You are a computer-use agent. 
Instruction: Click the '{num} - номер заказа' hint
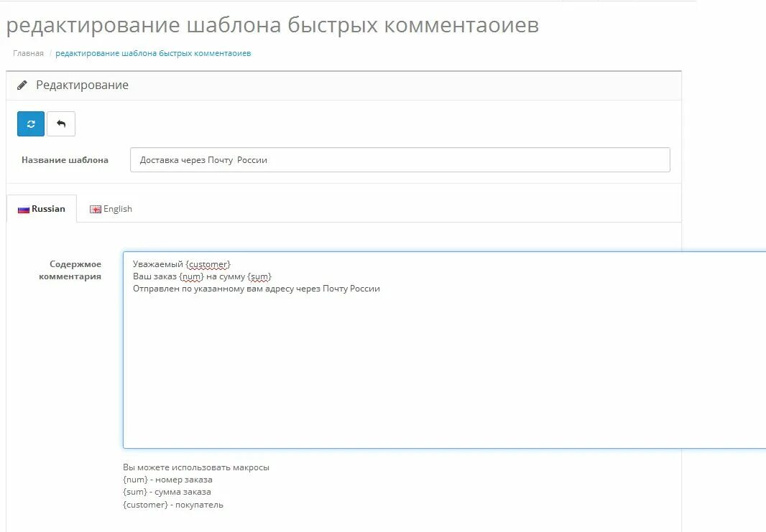[x=167, y=480]
